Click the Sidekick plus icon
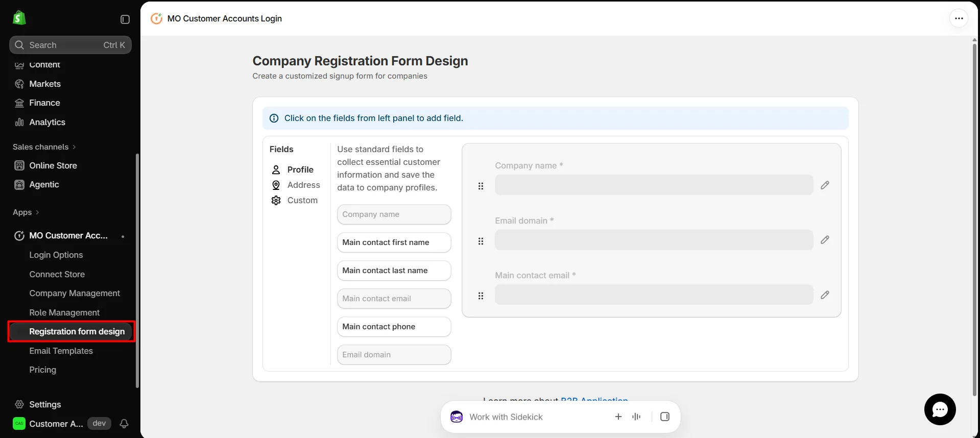The width and height of the screenshot is (980, 438). coord(618,417)
